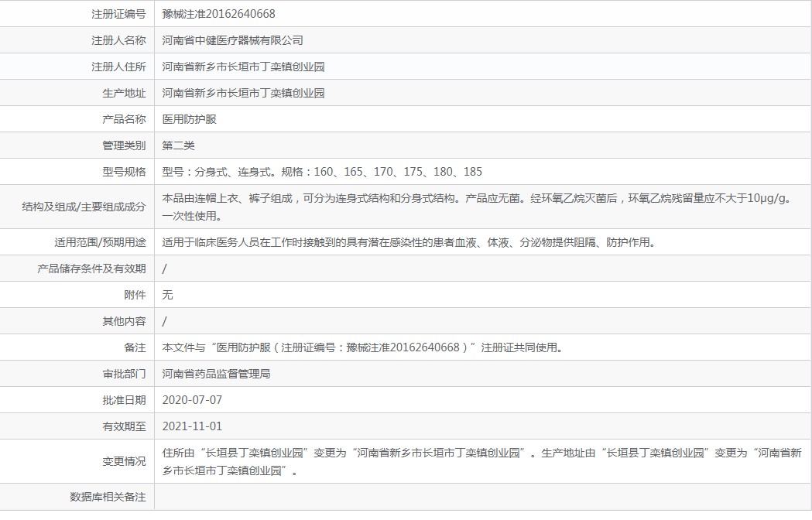The height and width of the screenshot is (520, 812).
Task: Click the 注册人名称 label
Action: click(118, 40)
